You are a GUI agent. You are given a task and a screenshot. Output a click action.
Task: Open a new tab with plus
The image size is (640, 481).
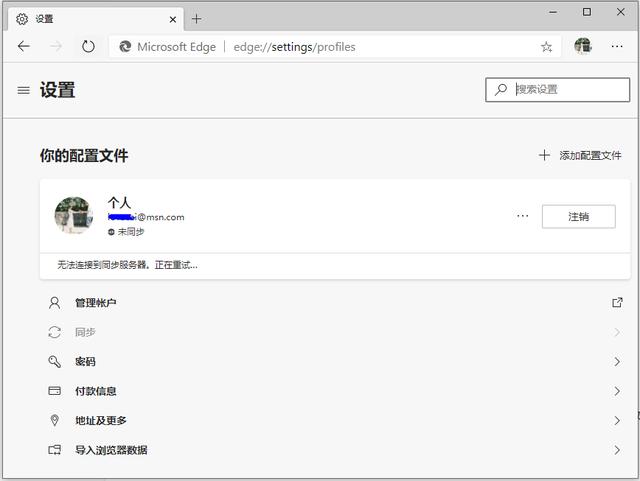(x=196, y=19)
